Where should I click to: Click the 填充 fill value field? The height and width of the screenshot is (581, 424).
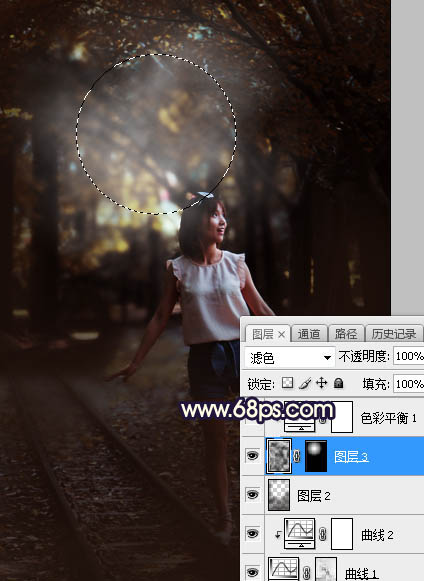point(408,384)
